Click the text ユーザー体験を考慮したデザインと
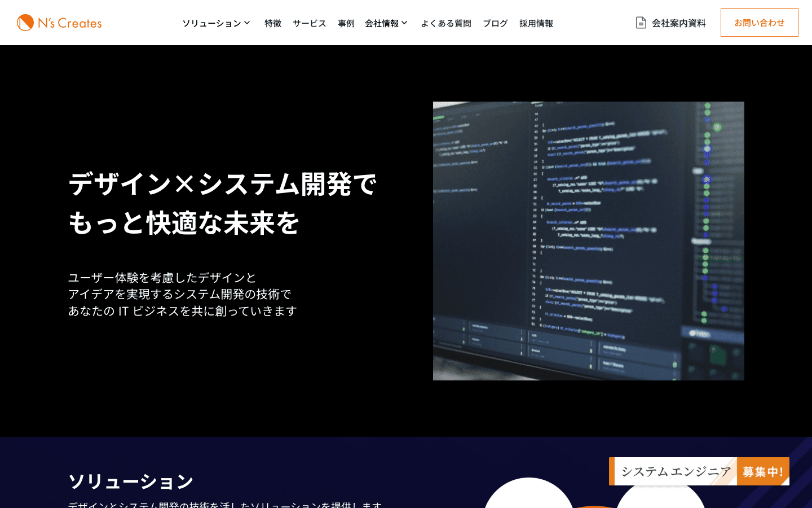Screen dimensions: 812x508 [x=162, y=278]
